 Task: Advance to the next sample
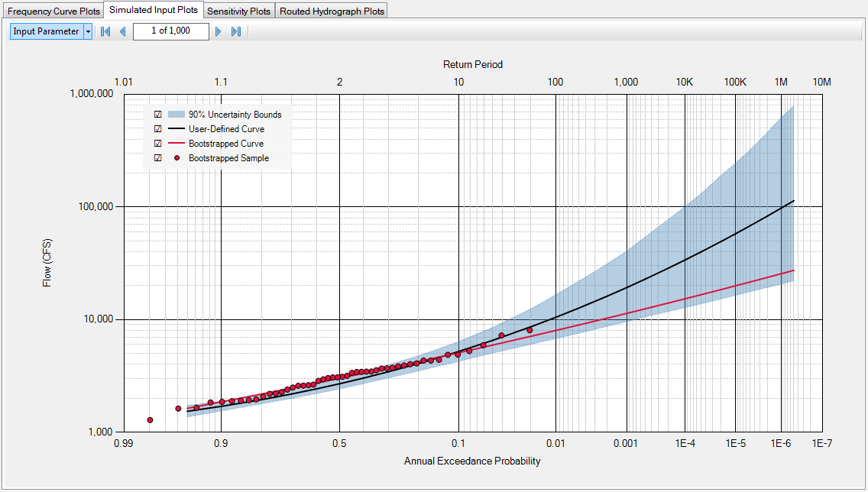pos(219,31)
